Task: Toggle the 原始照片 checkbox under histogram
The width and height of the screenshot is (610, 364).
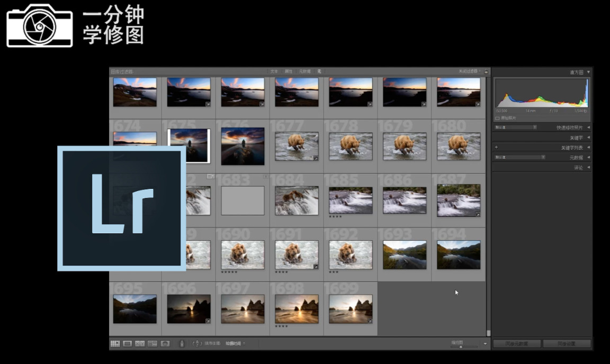Action: [x=497, y=118]
